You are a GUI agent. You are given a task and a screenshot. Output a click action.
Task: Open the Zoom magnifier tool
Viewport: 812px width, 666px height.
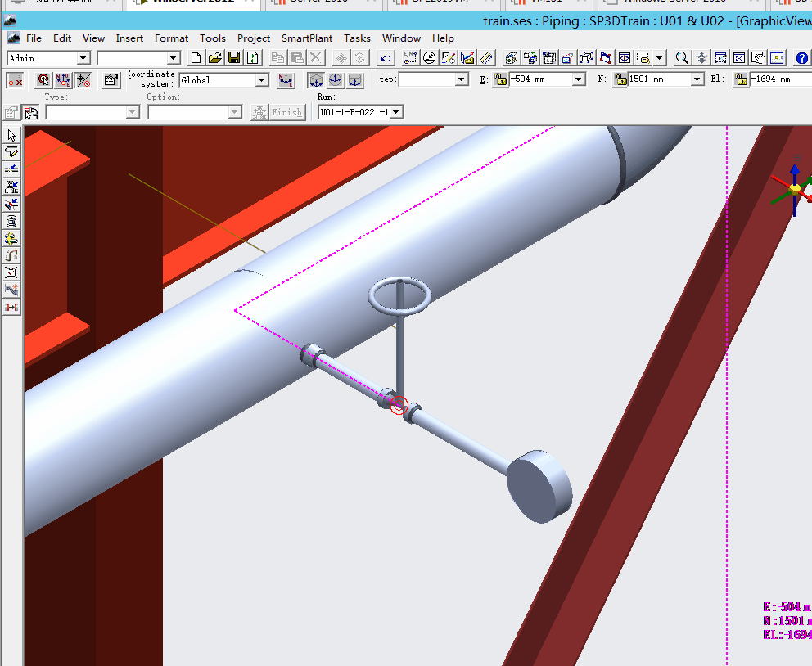(683, 58)
